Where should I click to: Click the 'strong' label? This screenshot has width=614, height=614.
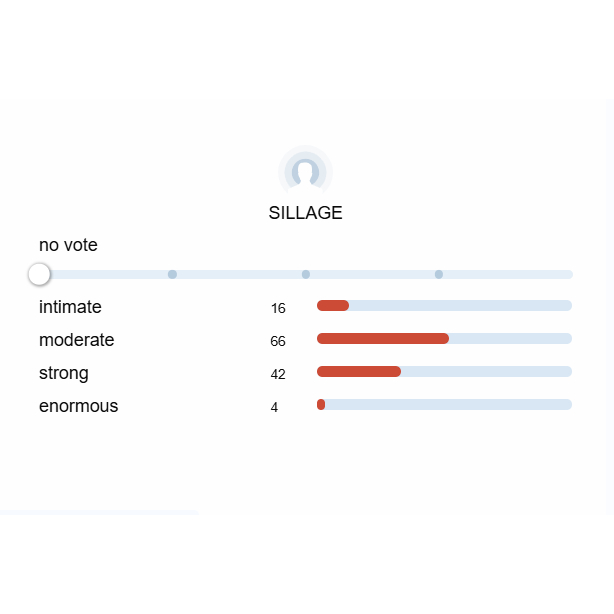tap(63, 373)
